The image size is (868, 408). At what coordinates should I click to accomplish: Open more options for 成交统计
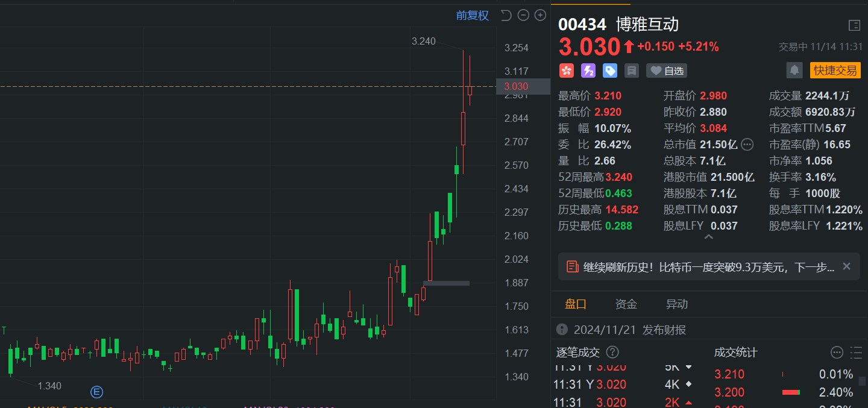coord(837,353)
